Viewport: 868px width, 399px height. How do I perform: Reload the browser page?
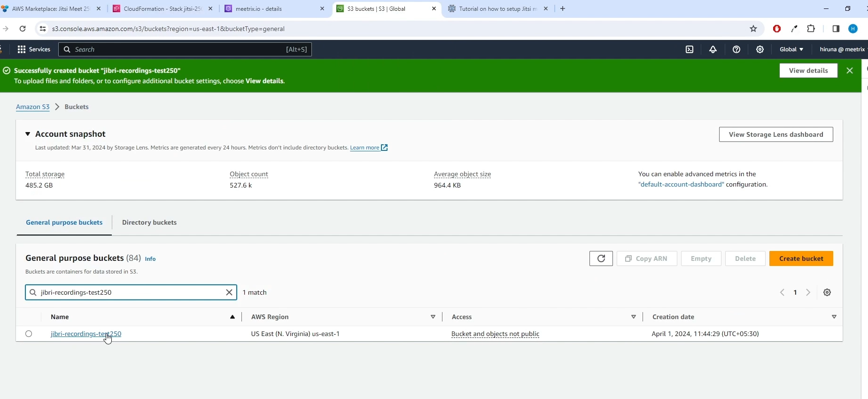click(23, 29)
